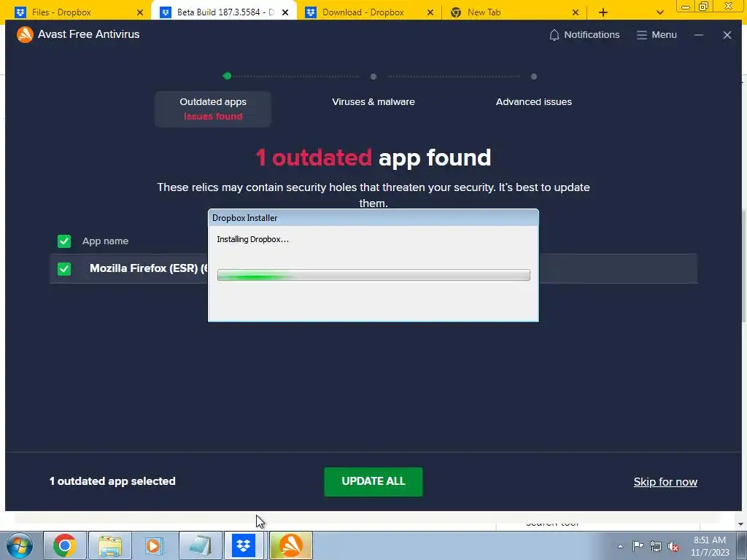
Task: Click the third scan step dot
Action: click(533, 76)
